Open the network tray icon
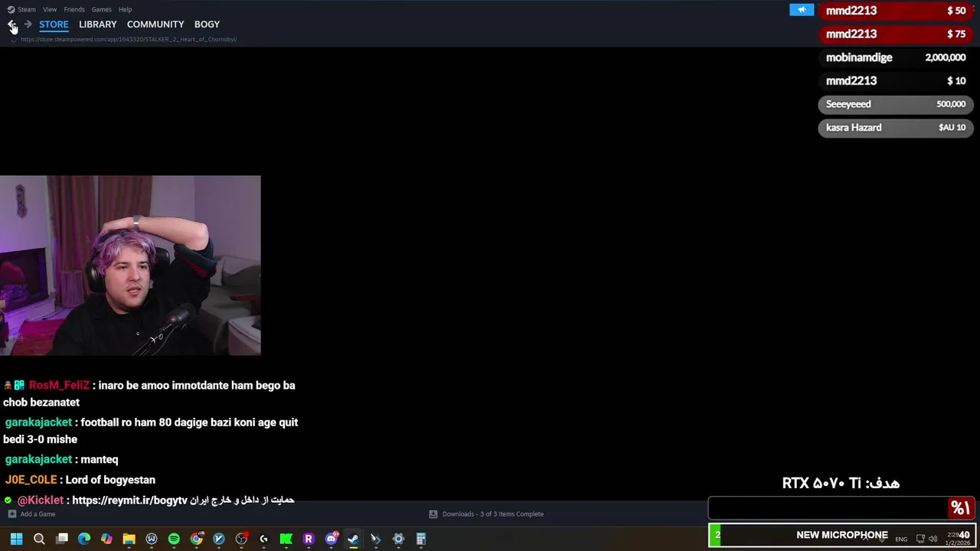 click(920, 539)
